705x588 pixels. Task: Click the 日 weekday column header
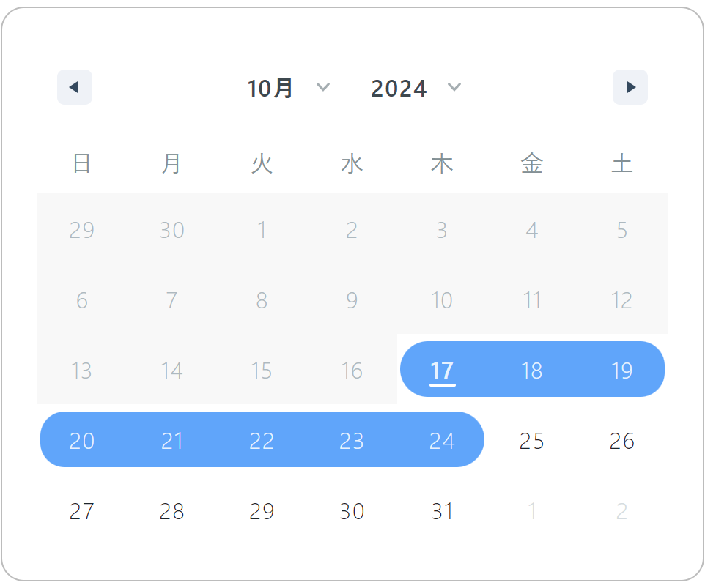pos(81,164)
